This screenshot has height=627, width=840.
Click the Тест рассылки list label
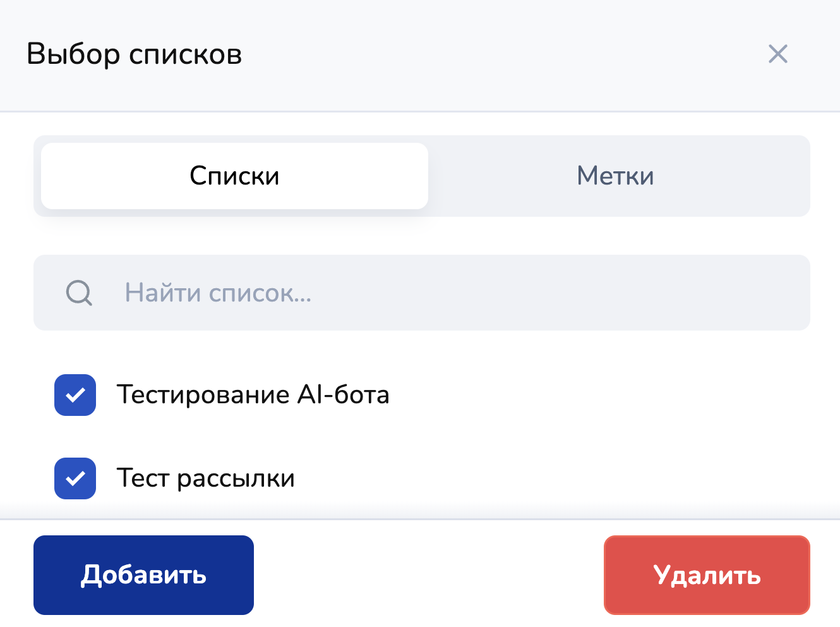point(205,478)
